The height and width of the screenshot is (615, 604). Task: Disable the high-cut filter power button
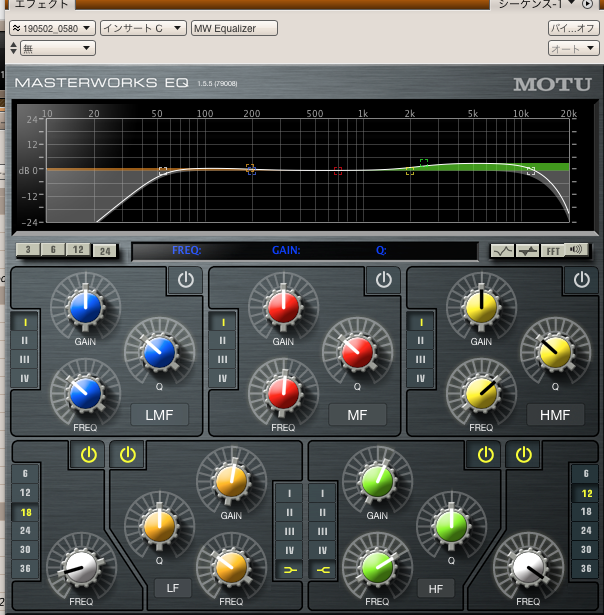pos(524,455)
